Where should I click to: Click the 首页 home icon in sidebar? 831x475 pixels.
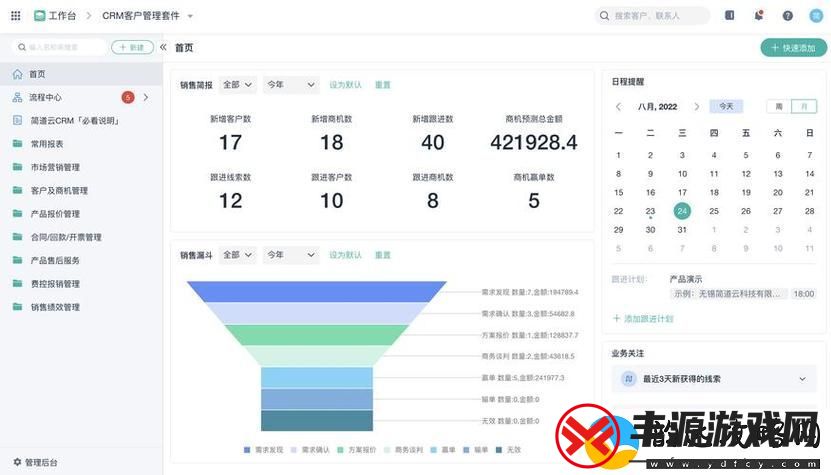[x=17, y=74]
